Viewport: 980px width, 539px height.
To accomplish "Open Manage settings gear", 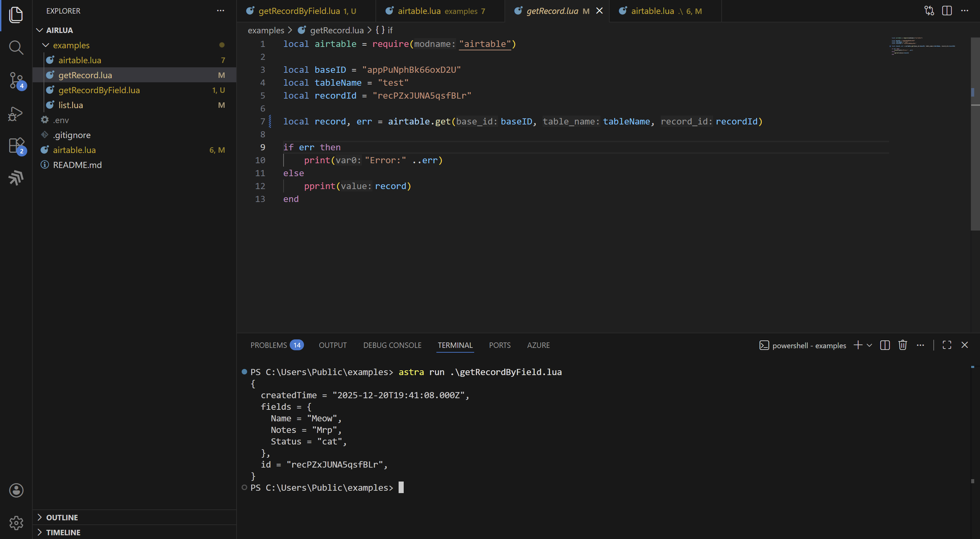I will (16, 523).
